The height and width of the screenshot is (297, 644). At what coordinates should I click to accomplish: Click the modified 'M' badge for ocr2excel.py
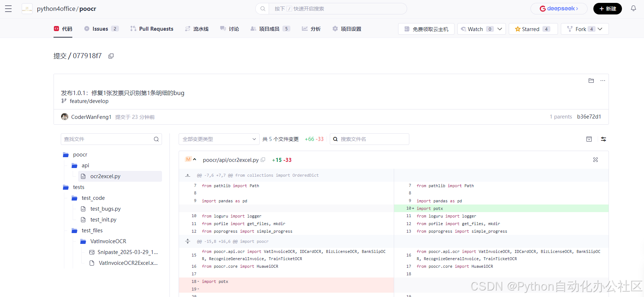tap(188, 159)
